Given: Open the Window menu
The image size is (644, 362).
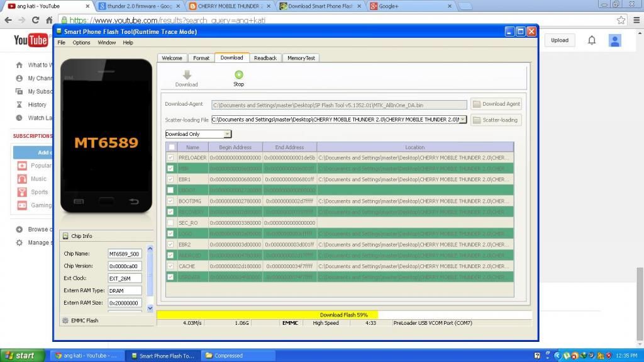Looking at the screenshot, I should 107,42.
